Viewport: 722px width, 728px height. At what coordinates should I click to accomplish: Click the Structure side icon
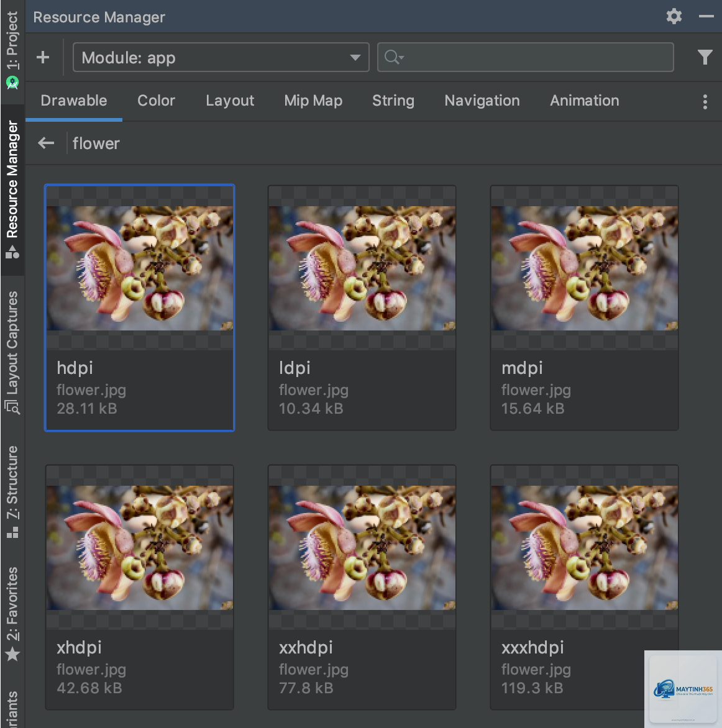pyautogui.click(x=12, y=532)
